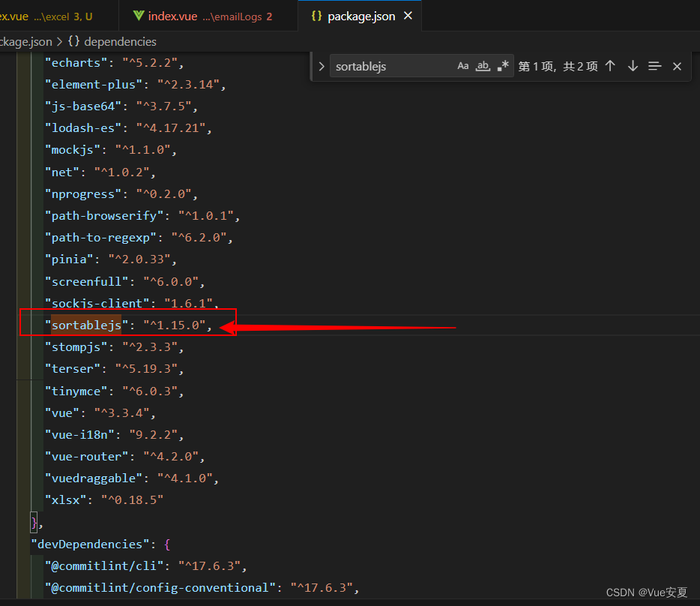Click the "^1.15.0" version value
The width and height of the screenshot is (700, 606).
click(174, 325)
